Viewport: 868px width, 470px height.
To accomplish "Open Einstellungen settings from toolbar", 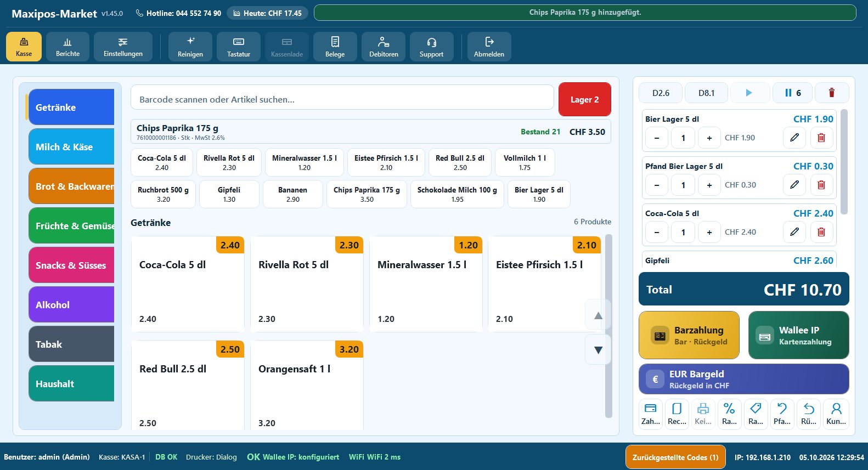I will (x=123, y=47).
